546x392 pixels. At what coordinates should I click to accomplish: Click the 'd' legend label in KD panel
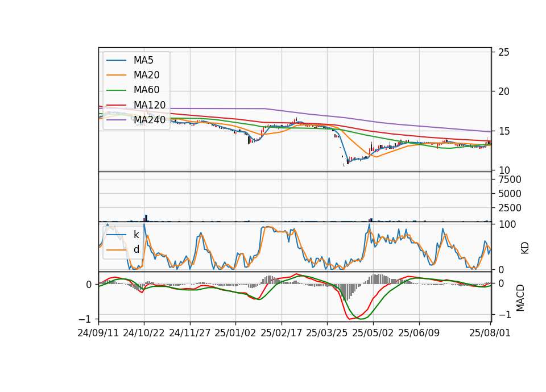(136, 249)
